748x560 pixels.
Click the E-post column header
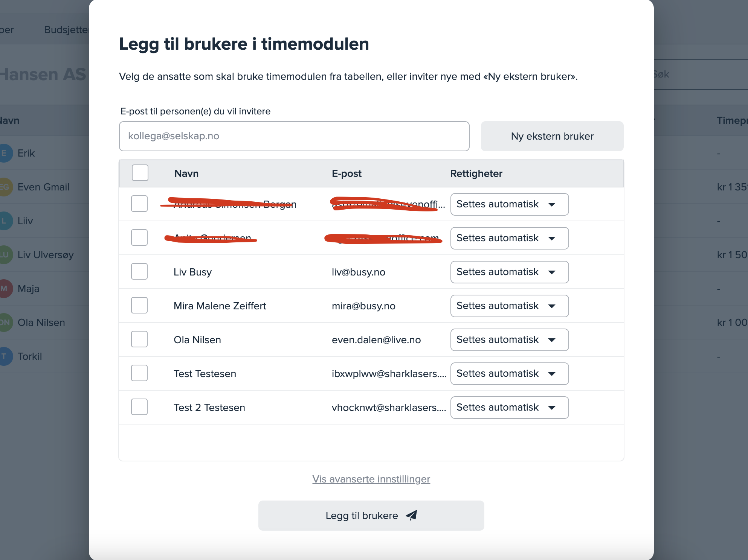[x=347, y=173]
